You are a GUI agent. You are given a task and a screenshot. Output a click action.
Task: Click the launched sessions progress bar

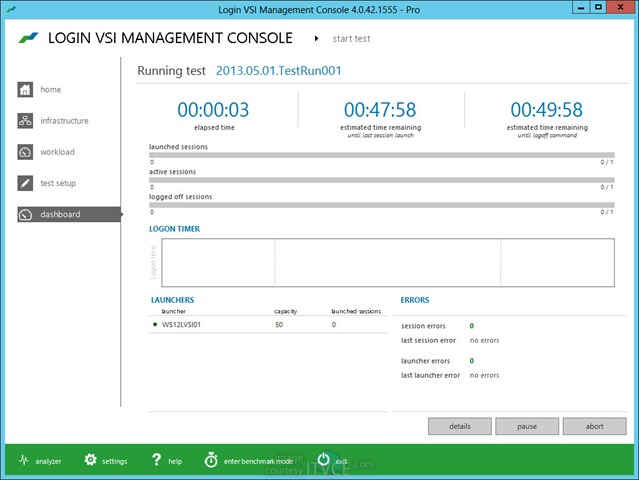click(382, 155)
